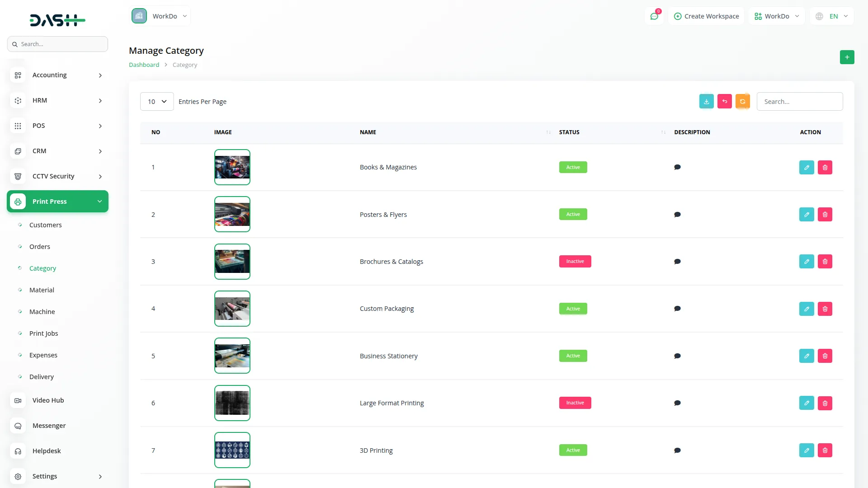Collapse the Print Press menu
This screenshot has height=488, width=868.
[57, 202]
